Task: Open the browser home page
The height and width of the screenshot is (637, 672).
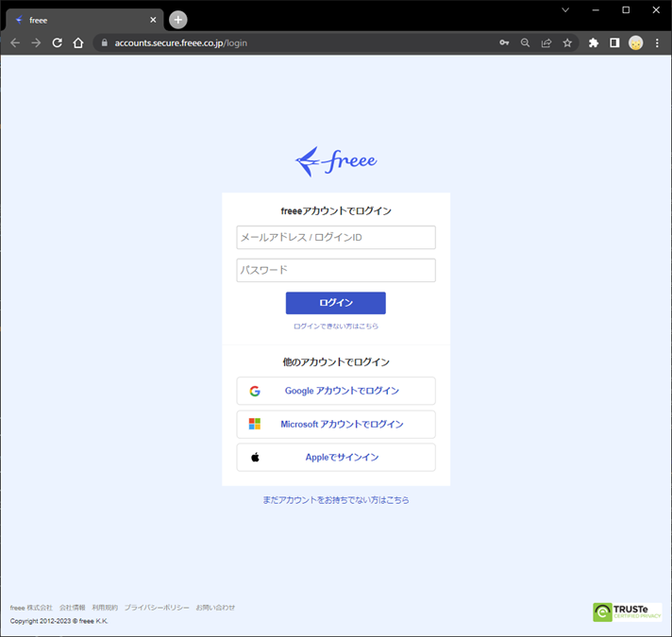Action: pos(78,42)
